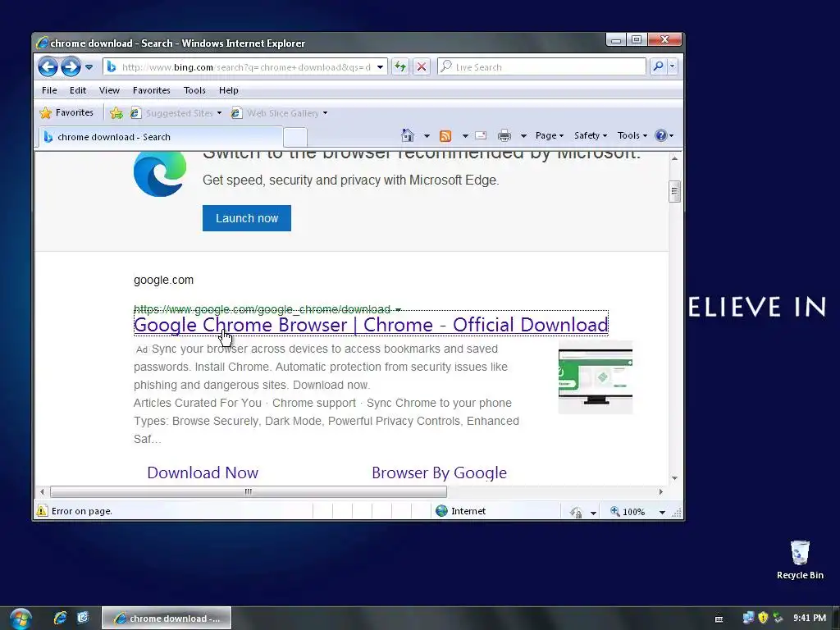This screenshot has width=840, height=630.
Task: Open a new blank tab
Action: click(x=295, y=137)
